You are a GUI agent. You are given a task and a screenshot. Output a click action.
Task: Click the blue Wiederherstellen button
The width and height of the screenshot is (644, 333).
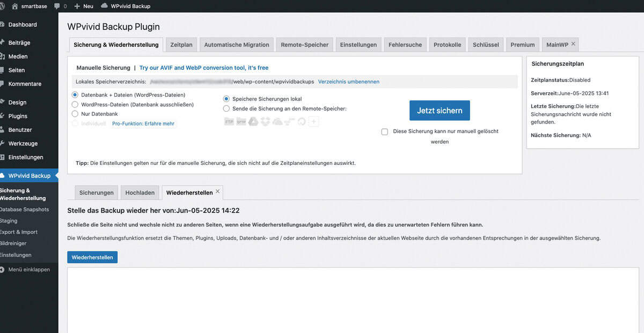tap(92, 257)
